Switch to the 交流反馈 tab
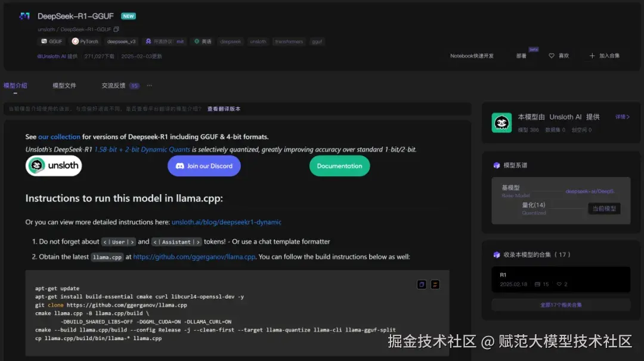Screen dimensions: 644x361 point(113,85)
